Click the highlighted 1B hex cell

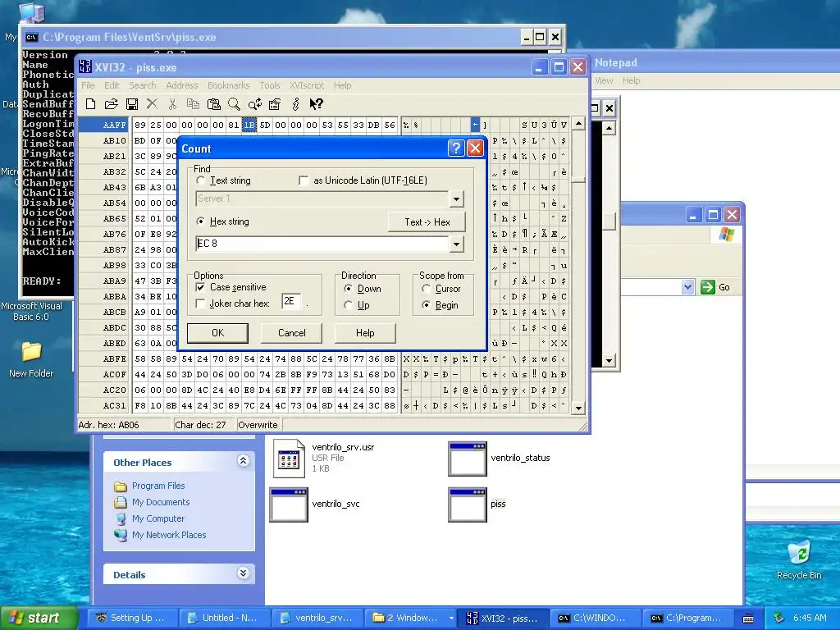[x=249, y=125]
